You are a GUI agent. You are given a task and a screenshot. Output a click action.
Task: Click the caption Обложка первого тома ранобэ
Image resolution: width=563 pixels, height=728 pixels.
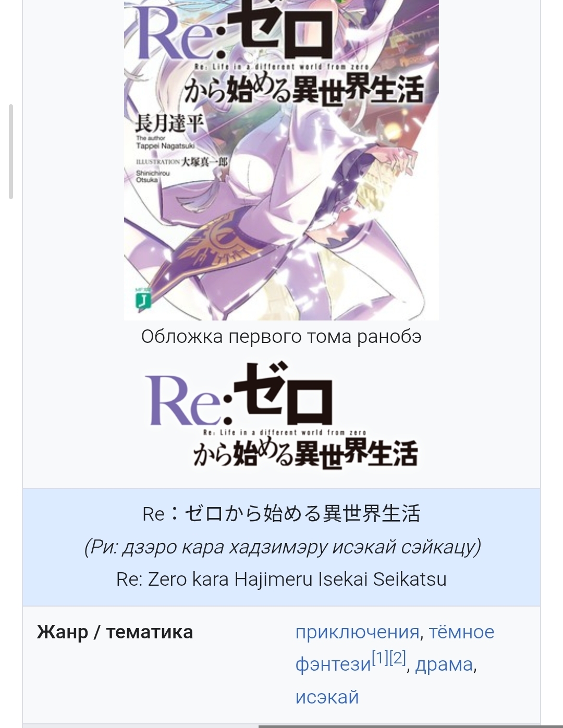(281, 337)
